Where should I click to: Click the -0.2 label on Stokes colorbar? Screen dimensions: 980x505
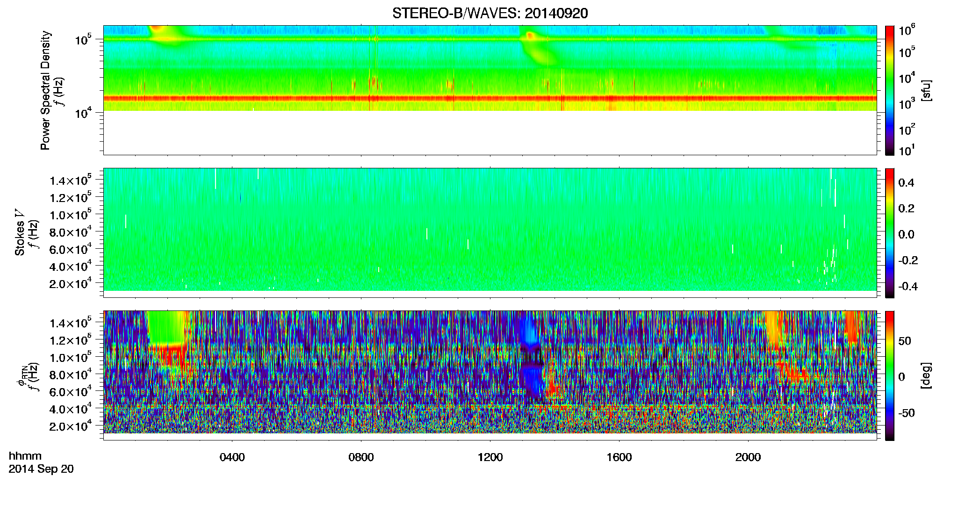(908, 260)
